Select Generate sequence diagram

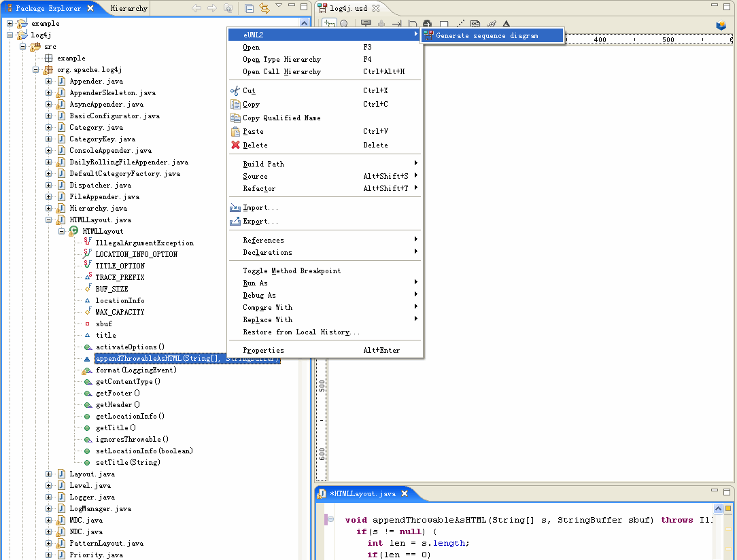pyautogui.click(x=487, y=35)
